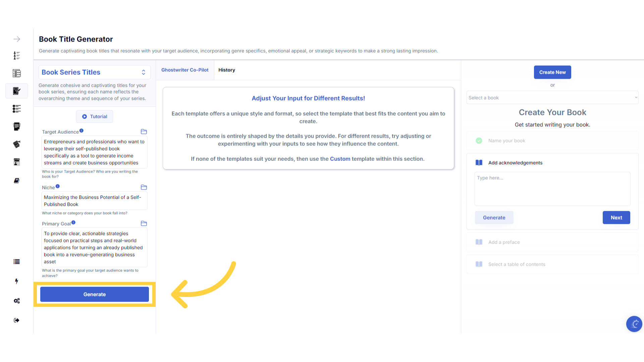Viewport: 644px width, 362px height.
Task: Click the Create New button
Action: coord(552,72)
